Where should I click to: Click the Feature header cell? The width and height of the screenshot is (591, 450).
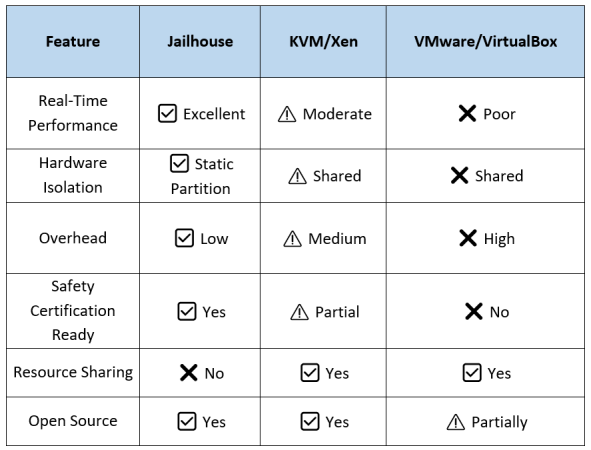pyautogui.click(x=73, y=41)
